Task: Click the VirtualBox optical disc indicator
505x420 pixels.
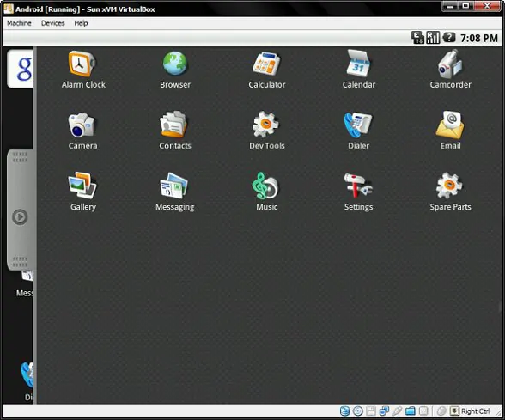Action: coord(358,411)
